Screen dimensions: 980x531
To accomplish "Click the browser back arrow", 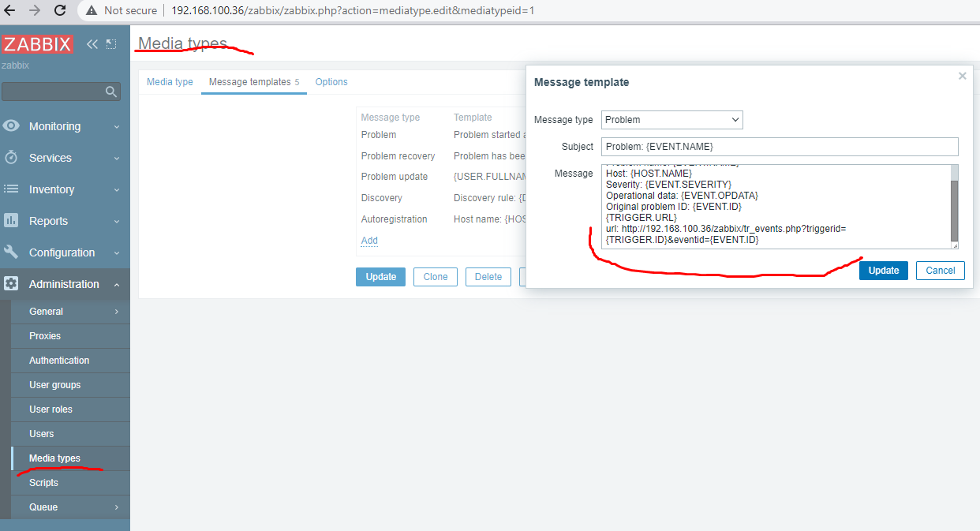I will coord(10,11).
